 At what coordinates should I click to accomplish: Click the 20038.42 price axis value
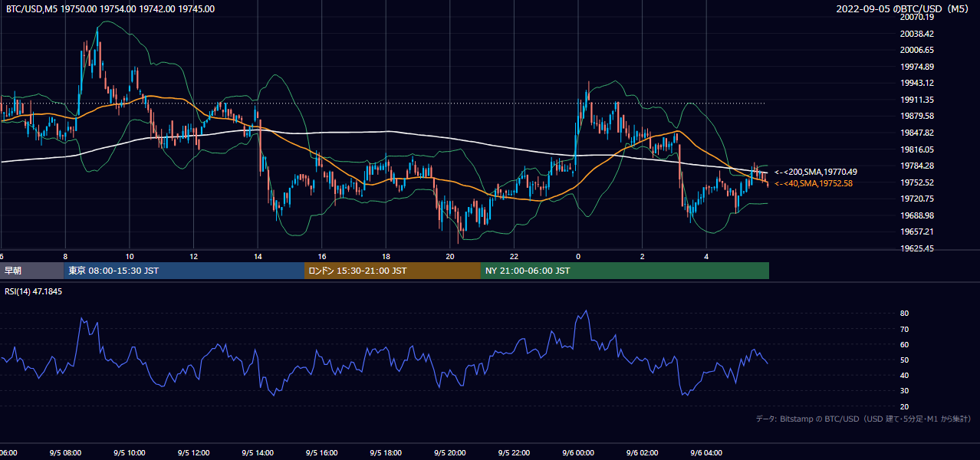916,34
